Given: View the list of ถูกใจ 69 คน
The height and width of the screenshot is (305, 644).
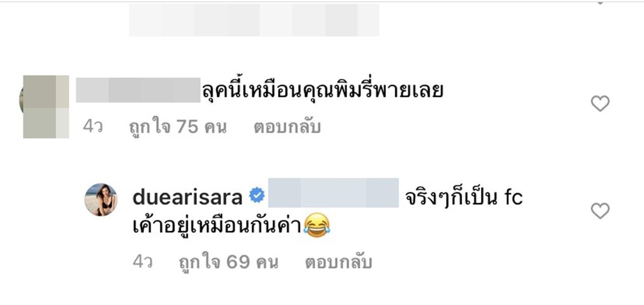Looking at the screenshot, I should tap(228, 262).
